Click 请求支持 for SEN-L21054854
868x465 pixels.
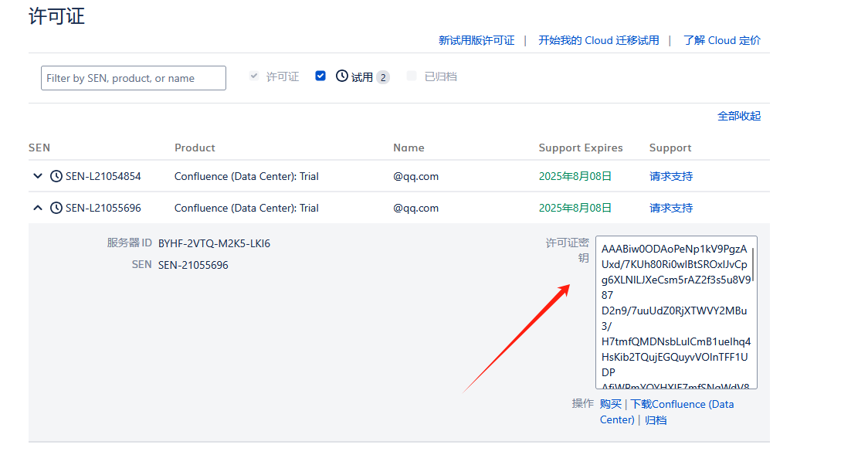pos(671,176)
